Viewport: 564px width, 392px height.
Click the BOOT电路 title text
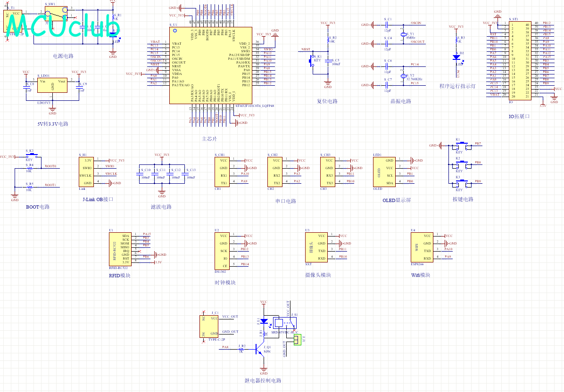click(38, 207)
